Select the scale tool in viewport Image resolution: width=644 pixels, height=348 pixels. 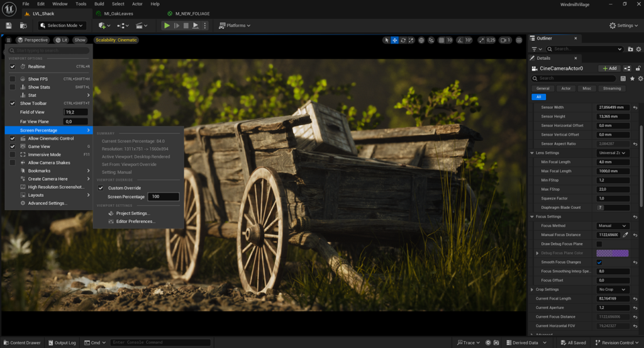click(x=411, y=40)
